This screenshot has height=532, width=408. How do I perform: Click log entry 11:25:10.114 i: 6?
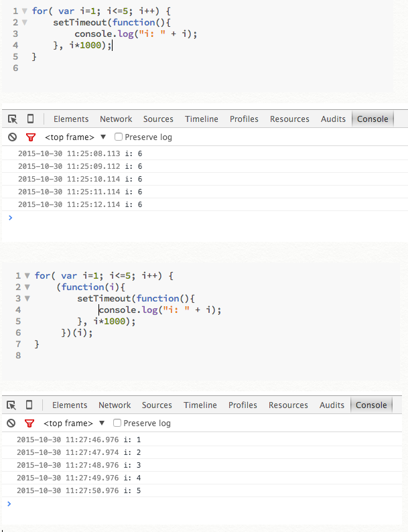coord(205,179)
